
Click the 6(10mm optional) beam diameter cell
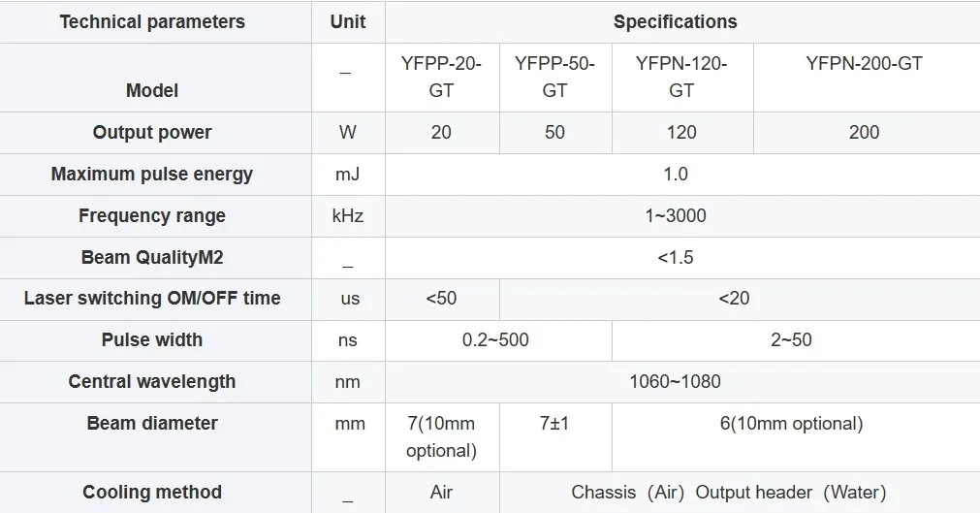[x=791, y=436]
